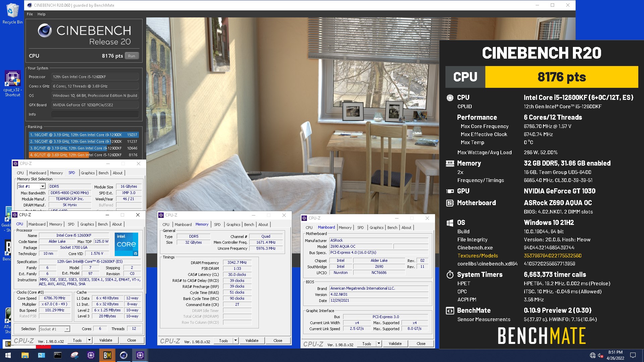Click Close button in CPU-Z Mainboard window
Screen dimensions: 644x362
tap(421, 344)
